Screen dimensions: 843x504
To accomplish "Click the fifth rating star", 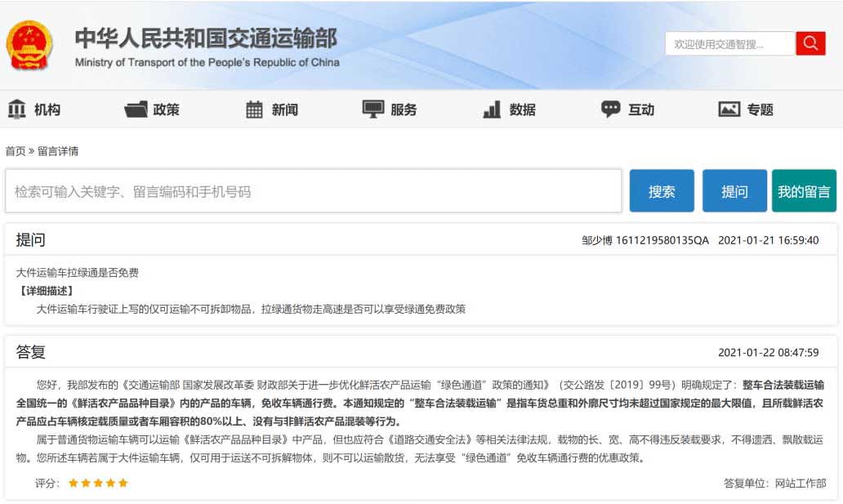I will click(123, 483).
